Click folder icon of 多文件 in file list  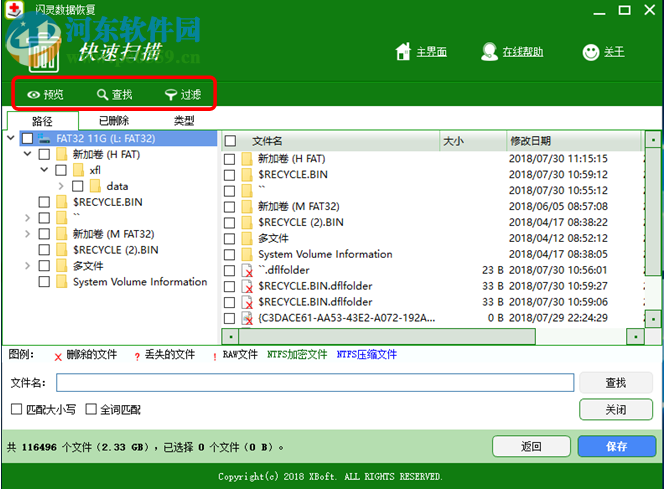[247, 238]
